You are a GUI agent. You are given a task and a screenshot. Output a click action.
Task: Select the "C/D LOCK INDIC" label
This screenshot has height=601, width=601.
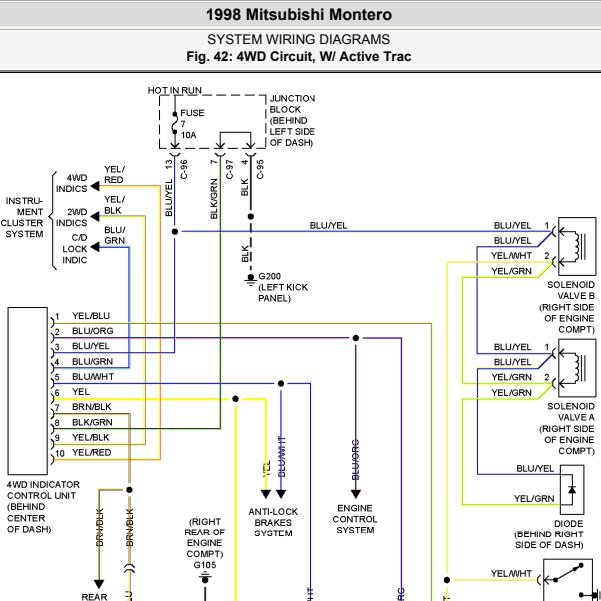pyautogui.click(x=75, y=249)
